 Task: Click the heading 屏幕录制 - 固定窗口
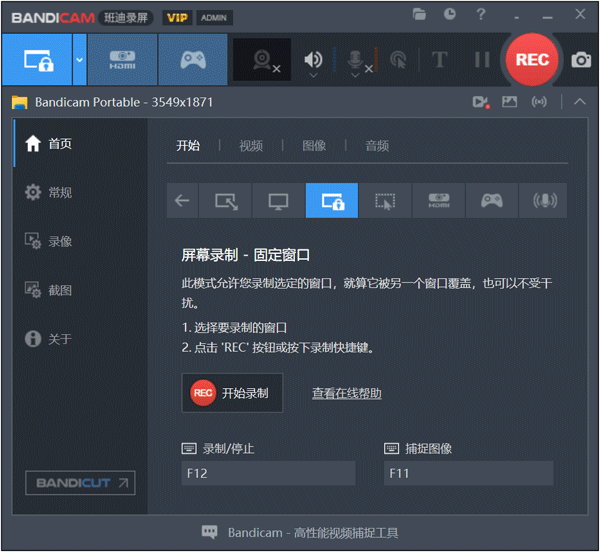click(245, 255)
